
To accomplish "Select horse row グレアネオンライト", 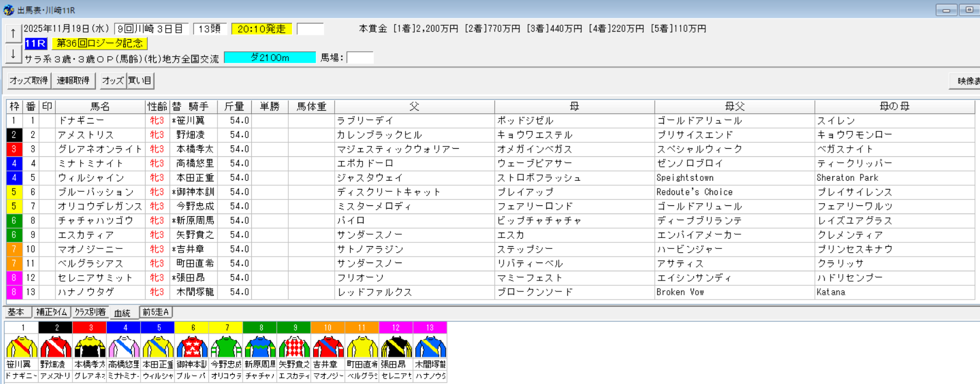I will 100,149.
